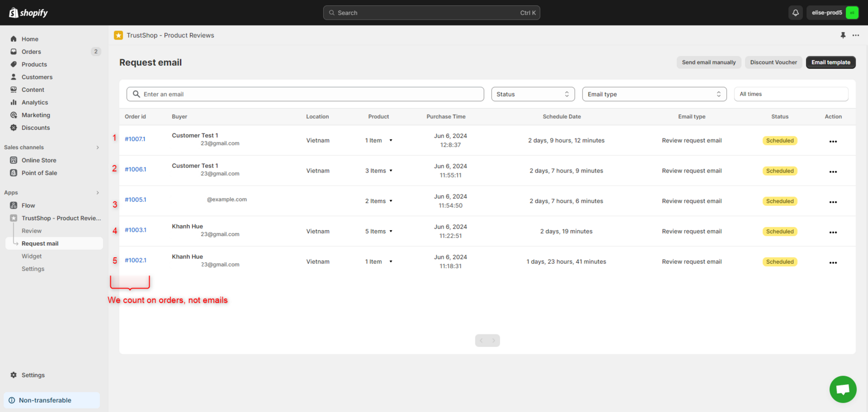Open the green chat support bubble
The width and height of the screenshot is (868, 412).
pos(843,389)
